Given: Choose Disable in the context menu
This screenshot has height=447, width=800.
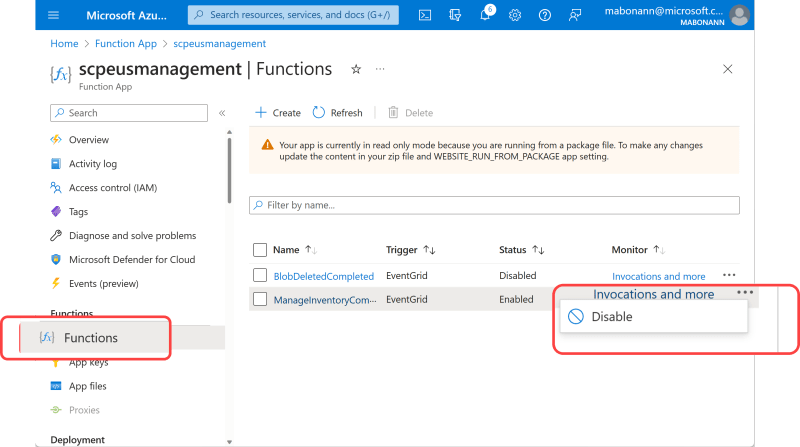Looking at the screenshot, I should [654, 317].
